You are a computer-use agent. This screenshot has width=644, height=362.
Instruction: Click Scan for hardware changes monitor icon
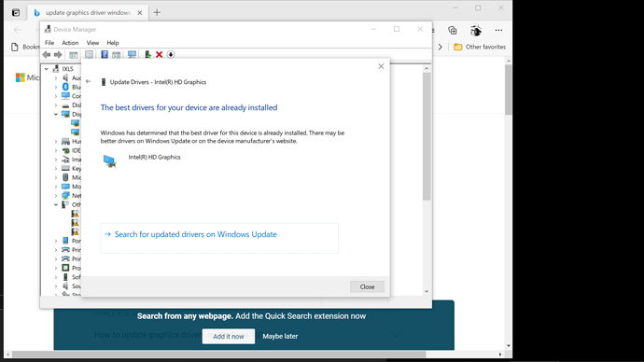(x=132, y=55)
